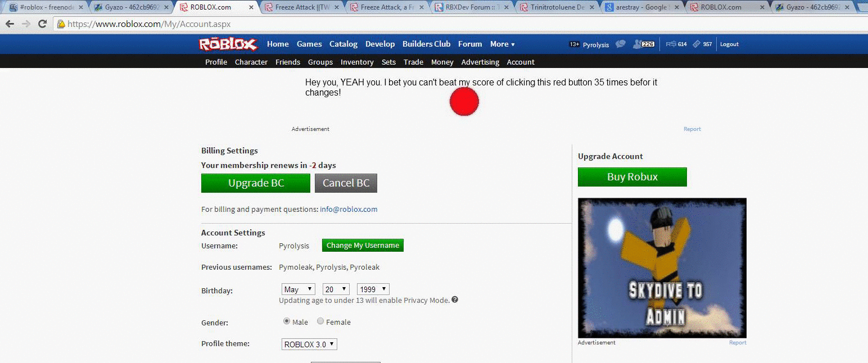Open Forum in the ROBLOX navbar

(470, 44)
